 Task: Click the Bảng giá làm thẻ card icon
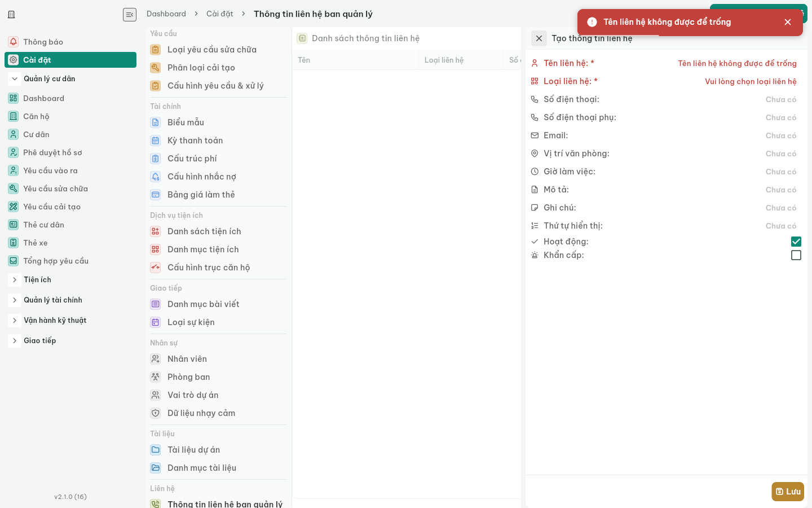tap(156, 195)
